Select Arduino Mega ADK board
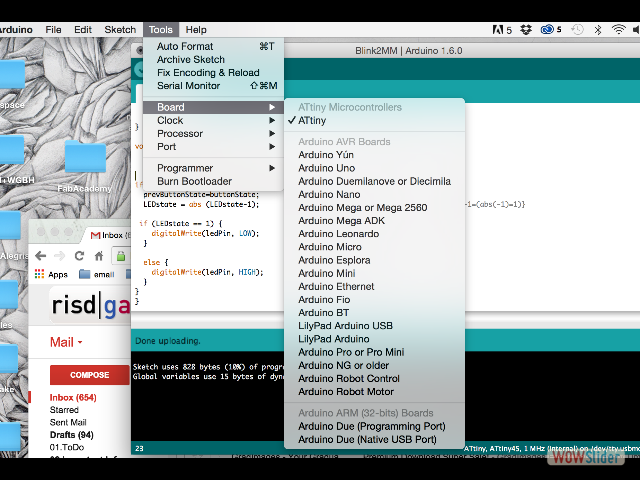Viewport: 640px width, 480px height. coord(374,220)
